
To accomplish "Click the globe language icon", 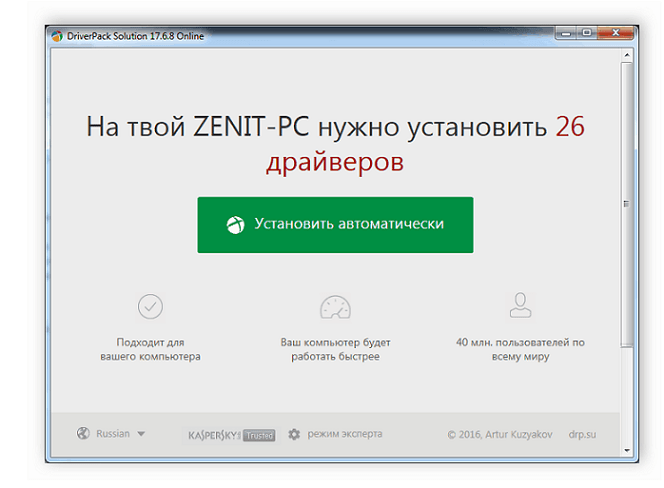I will tap(83, 433).
